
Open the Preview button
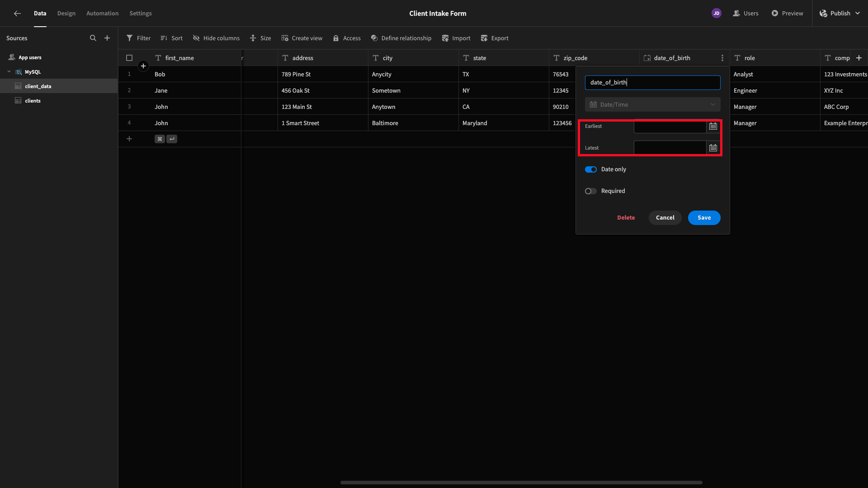(x=788, y=14)
